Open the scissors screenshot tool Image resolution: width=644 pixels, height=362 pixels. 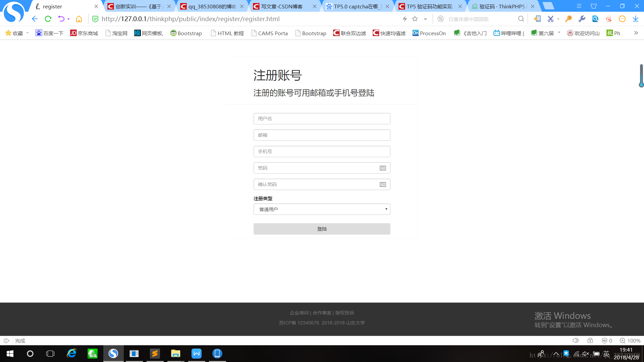[x=550, y=19]
